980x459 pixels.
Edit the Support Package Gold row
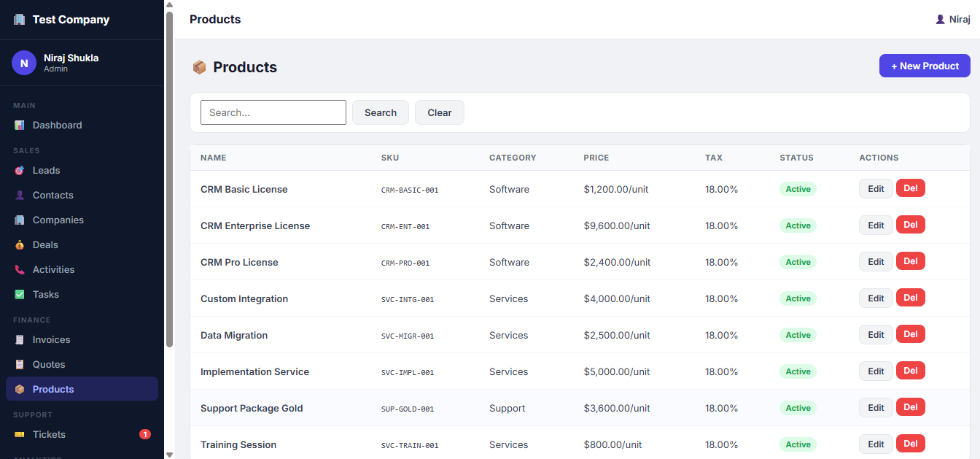(x=875, y=408)
